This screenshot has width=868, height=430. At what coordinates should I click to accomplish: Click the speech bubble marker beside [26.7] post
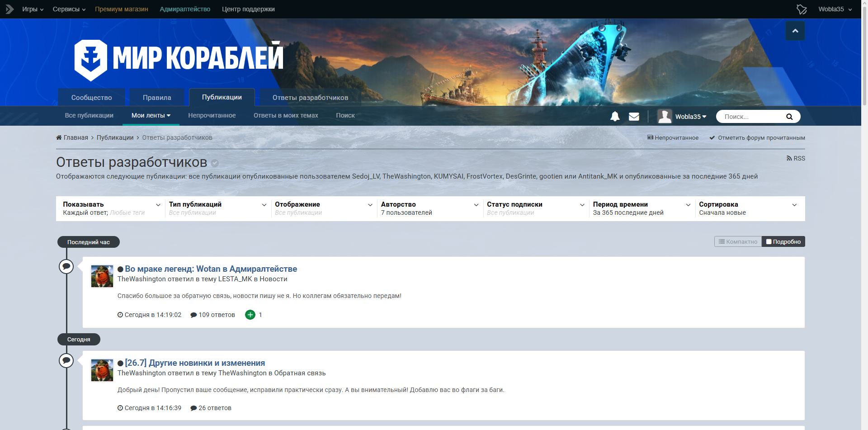pyautogui.click(x=66, y=360)
